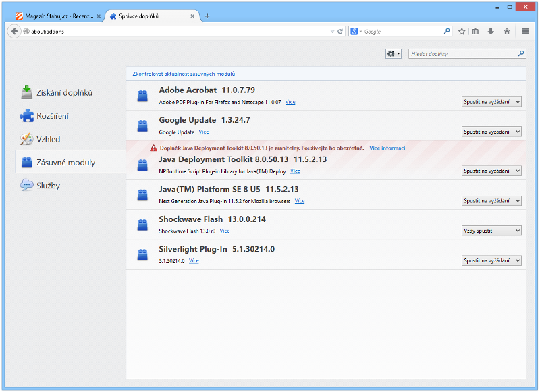Reload the page with the refresh icon
The width and height of the screenshot is (540, 392).
(340, 31)
